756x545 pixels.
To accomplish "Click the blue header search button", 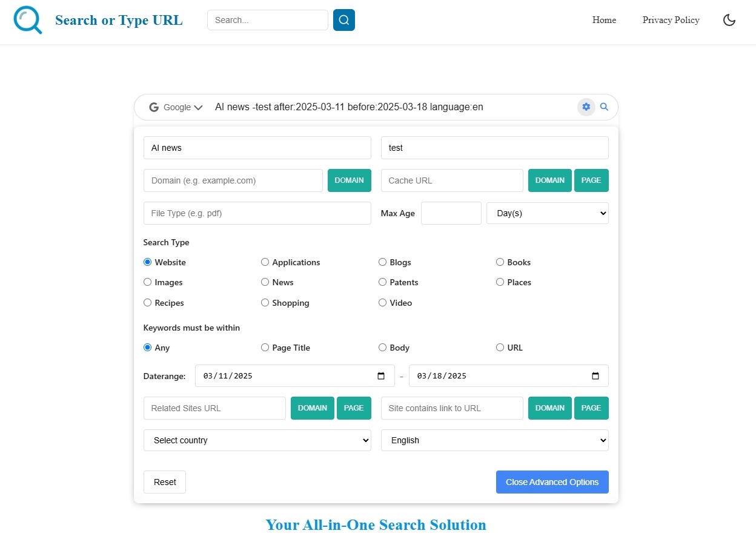I will pos(343,20).
